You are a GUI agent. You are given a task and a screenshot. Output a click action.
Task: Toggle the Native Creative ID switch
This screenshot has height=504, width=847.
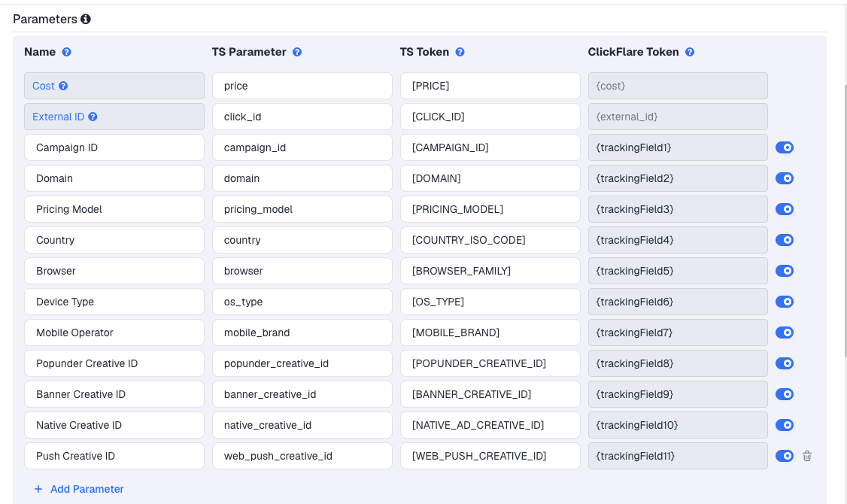(x=785, y=425)
